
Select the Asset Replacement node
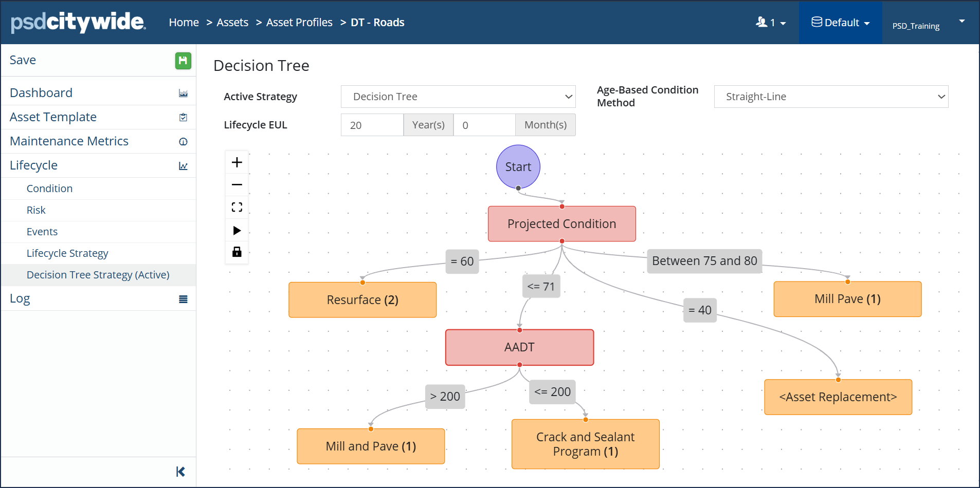(838, 397)
